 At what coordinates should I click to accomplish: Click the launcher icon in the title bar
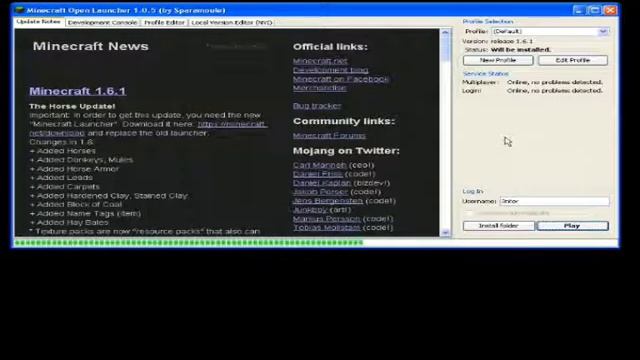click(x=19, y=10)
